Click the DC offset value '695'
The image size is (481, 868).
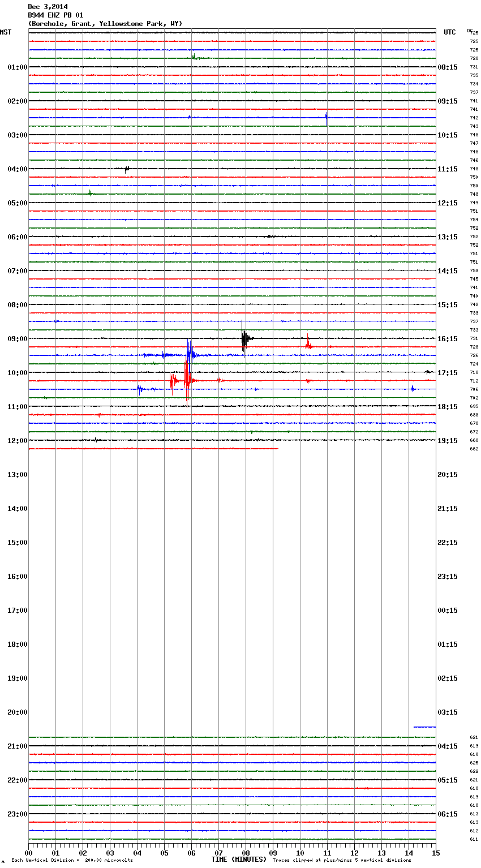click(474, 406)
